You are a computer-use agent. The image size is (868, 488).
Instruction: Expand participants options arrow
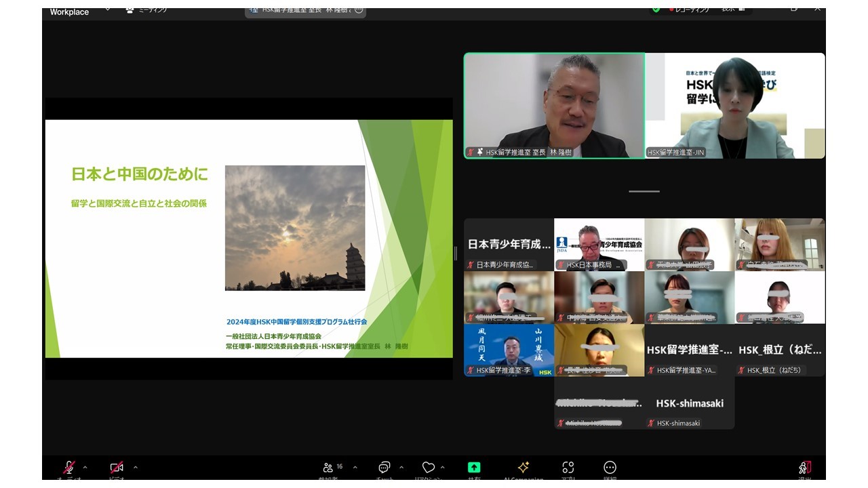[x=355, y=468]
